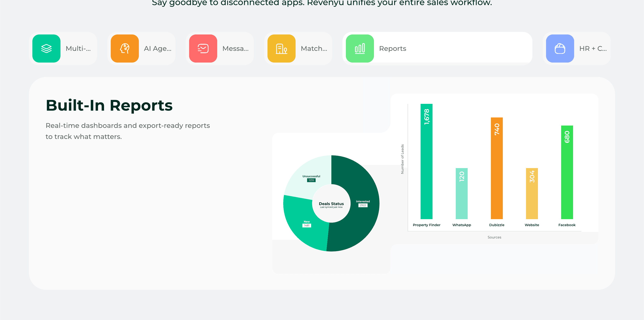Select the green stacked-layers Multi-listing icon

pos(46,48)
